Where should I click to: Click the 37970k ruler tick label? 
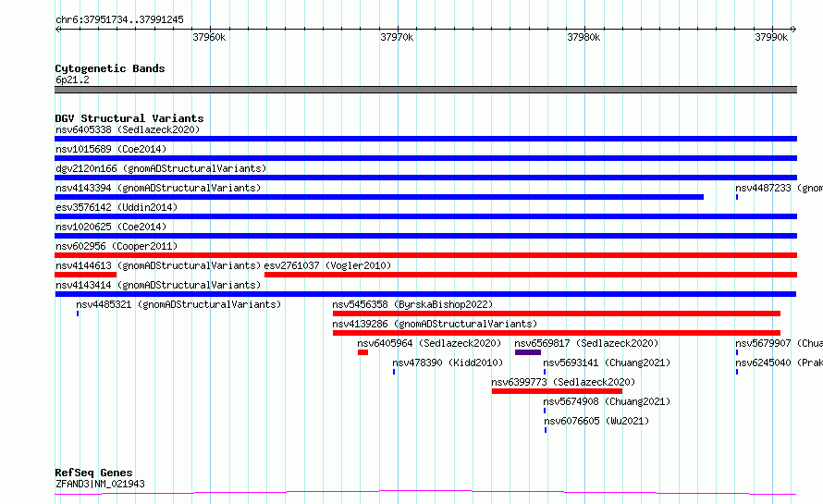point(397,37)
